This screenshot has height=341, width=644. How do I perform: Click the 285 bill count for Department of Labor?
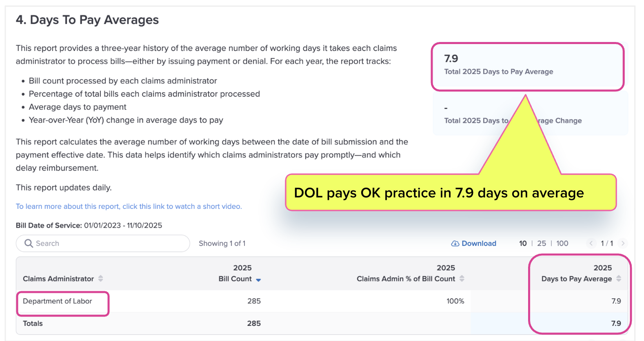point(254,301)
